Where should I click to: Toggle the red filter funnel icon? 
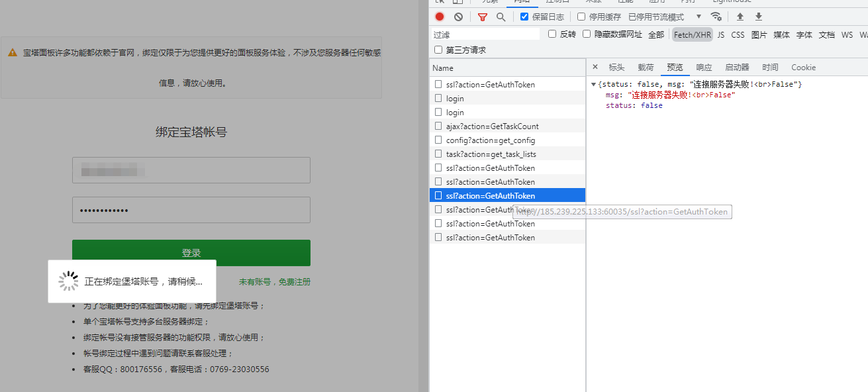(x=482, y=17)
